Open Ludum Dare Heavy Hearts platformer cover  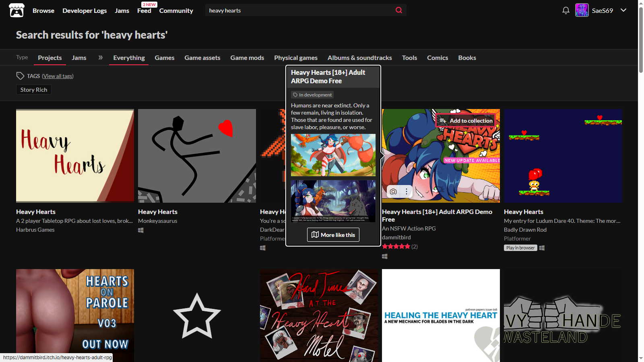(563, 156)
